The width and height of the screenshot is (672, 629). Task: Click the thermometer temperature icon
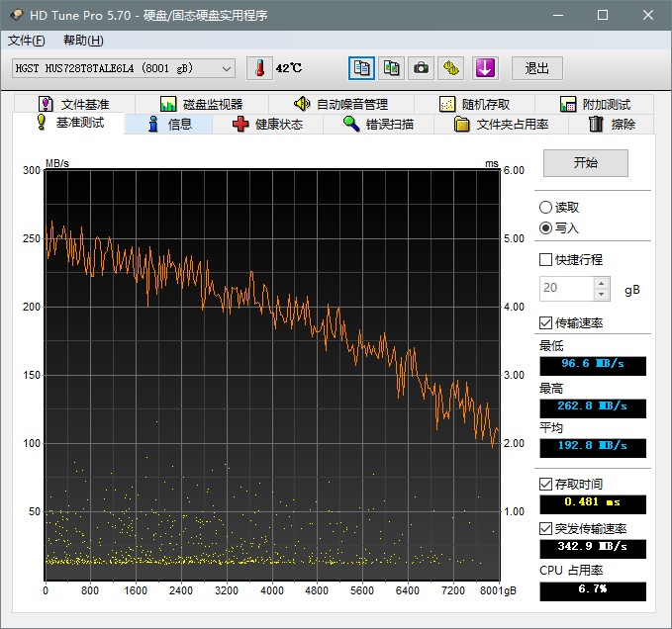pos(259,68)
